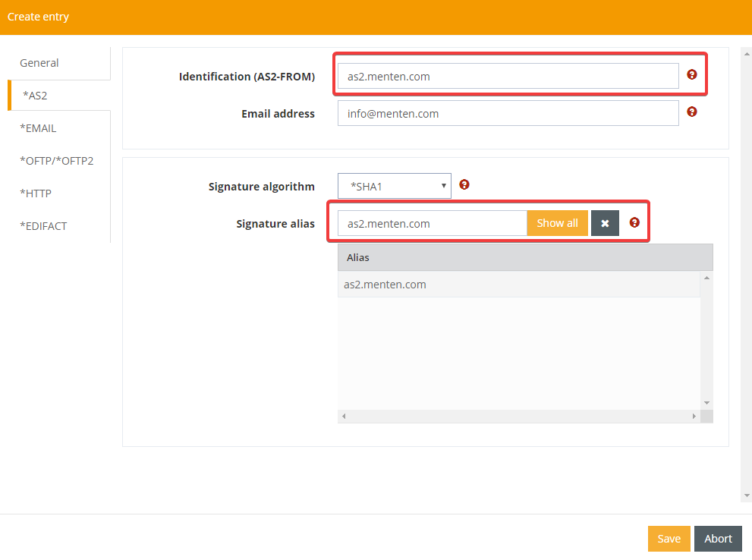The width and height of the screenshot is (752, 560).
Task: Abort entry creation
Action: pyautogui.click(x=718, y=539)
